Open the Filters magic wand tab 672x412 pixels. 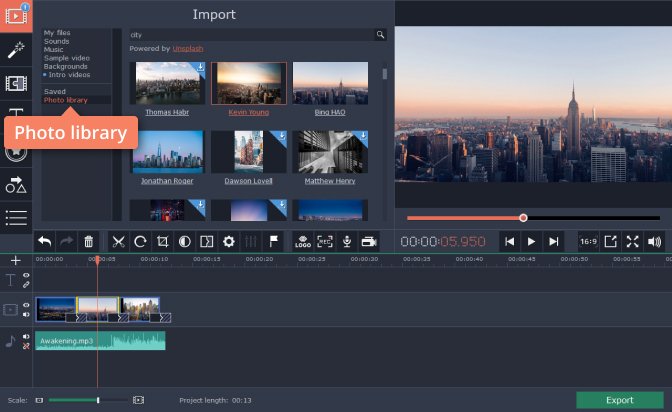click(x=16, y=50)
